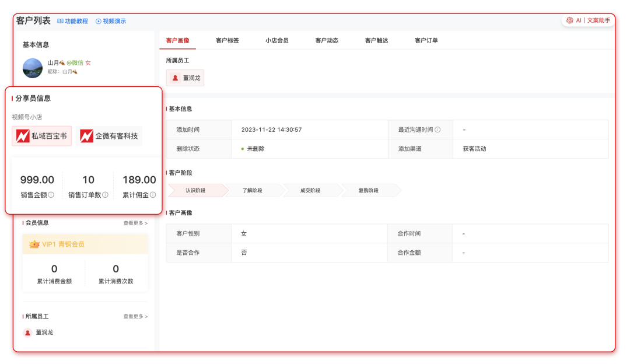Play the 视频演示 video demo
This screenshot has width=630, height=364.
[x=111, y=21]
